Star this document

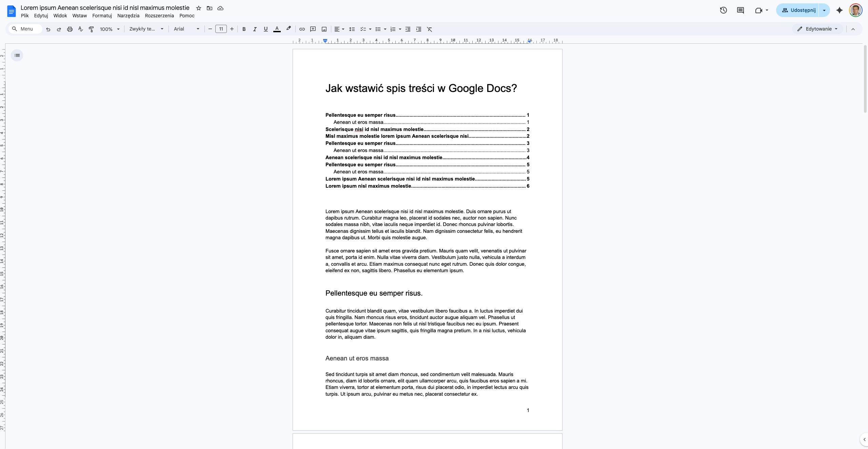[199, 8]
